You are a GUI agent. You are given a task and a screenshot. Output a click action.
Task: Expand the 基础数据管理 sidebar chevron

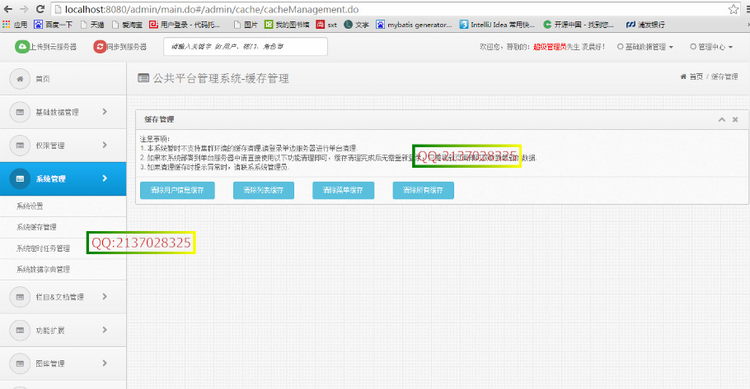(x=105, y=111)
